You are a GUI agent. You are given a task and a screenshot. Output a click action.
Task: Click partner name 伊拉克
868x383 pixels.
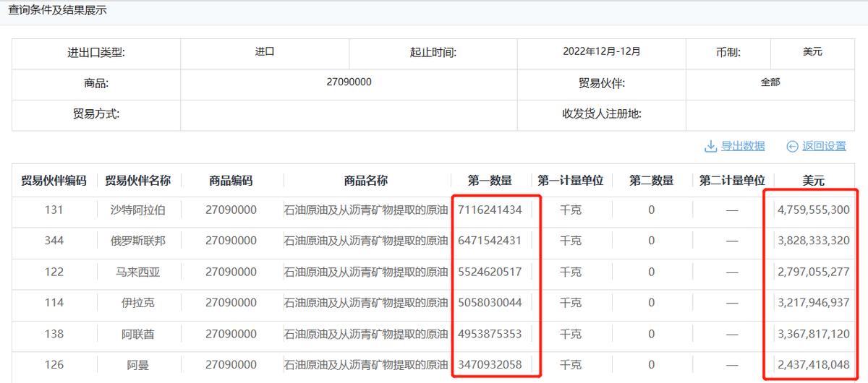coord(137,303)
